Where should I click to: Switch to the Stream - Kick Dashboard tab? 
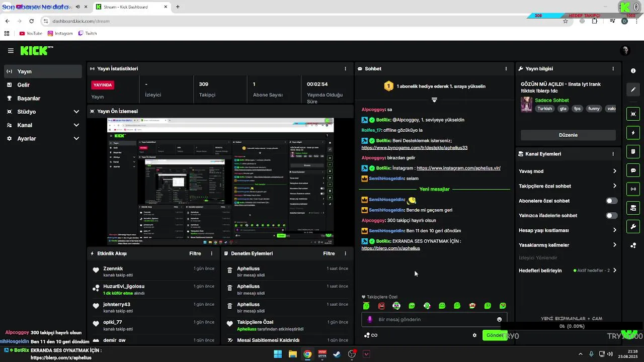(x=131, y=7)
